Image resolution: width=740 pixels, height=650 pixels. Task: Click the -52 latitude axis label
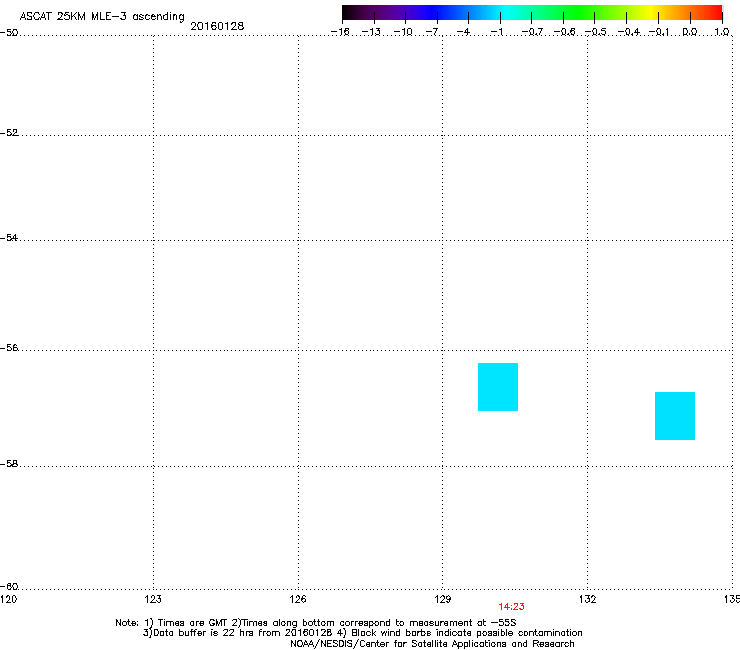[9, 132]
